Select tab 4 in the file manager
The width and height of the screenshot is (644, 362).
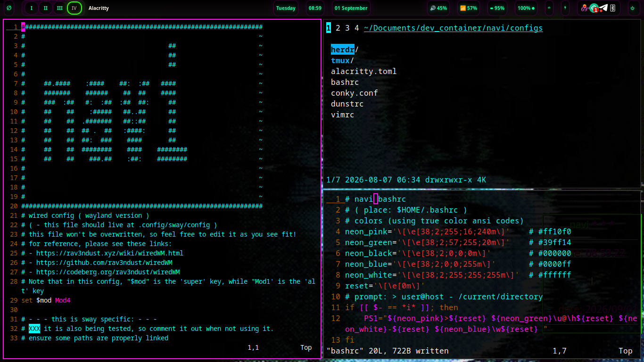pyautogui.click(x=357, y=28)
